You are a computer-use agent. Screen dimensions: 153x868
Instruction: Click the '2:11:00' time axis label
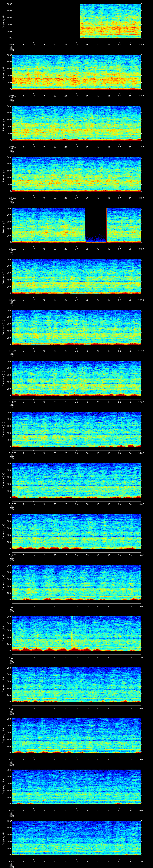coord(12,402)
